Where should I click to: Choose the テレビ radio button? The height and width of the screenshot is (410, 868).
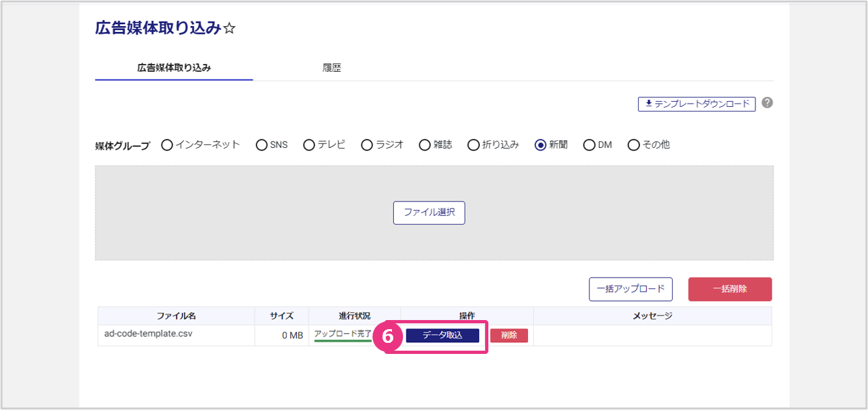(x=309, y=145)
